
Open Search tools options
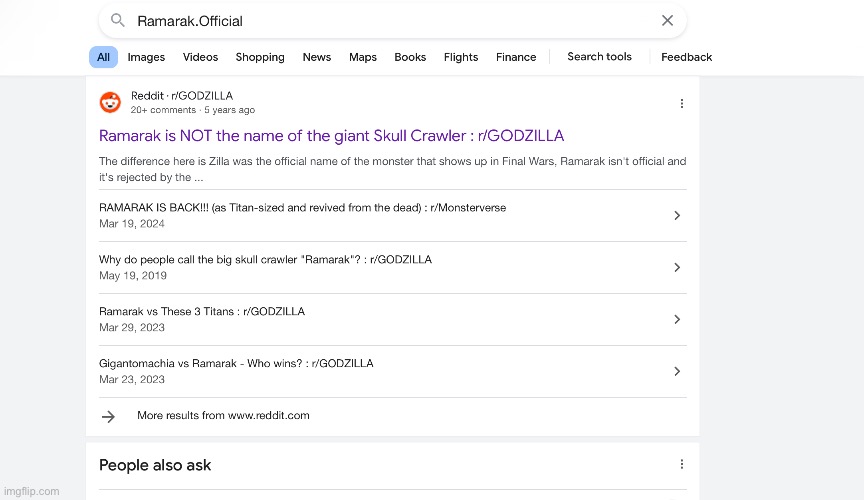pyautogui.click(x=599, y=57)
